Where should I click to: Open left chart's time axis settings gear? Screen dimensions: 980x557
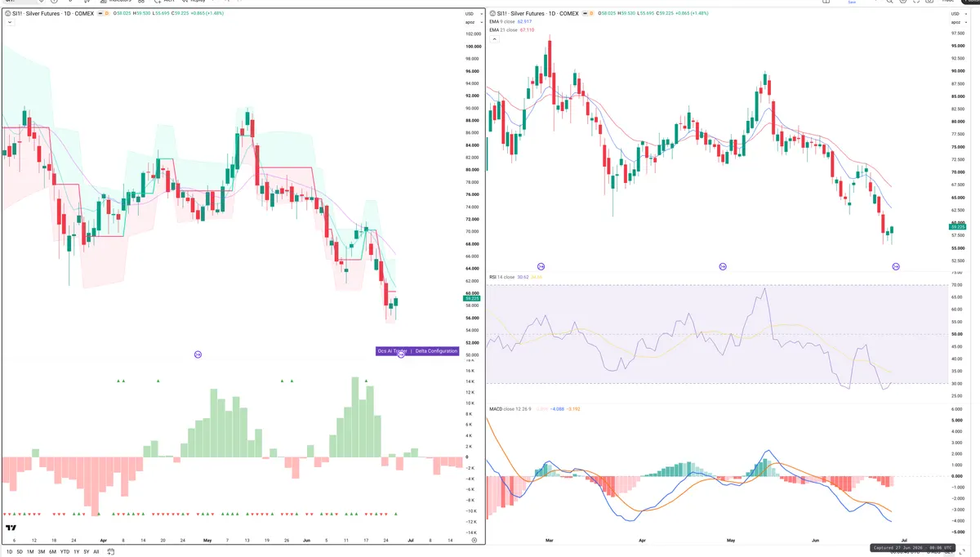(474, 540)
